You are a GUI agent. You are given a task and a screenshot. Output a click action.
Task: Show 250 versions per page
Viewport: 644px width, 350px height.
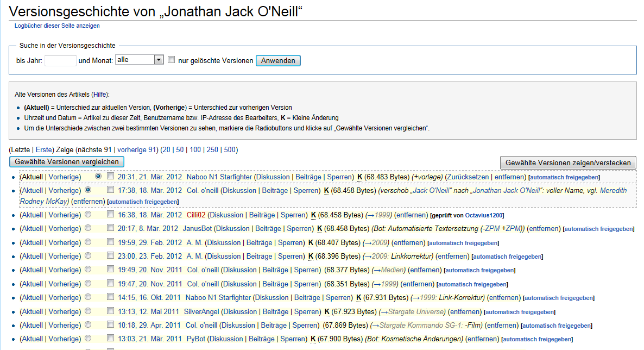(212, 149)
